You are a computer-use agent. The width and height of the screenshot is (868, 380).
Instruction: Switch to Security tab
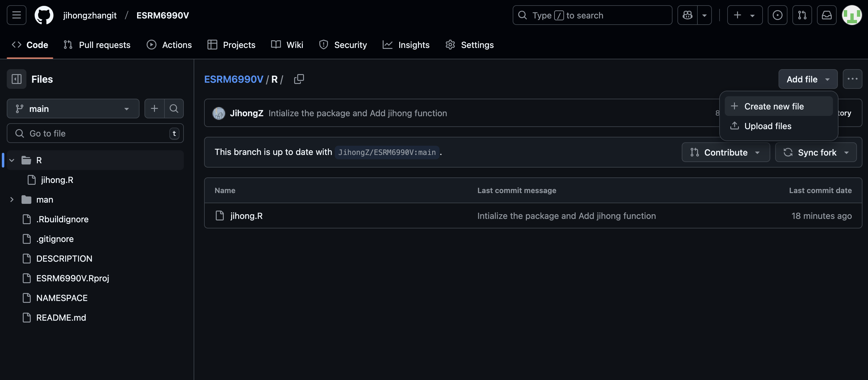343,45
